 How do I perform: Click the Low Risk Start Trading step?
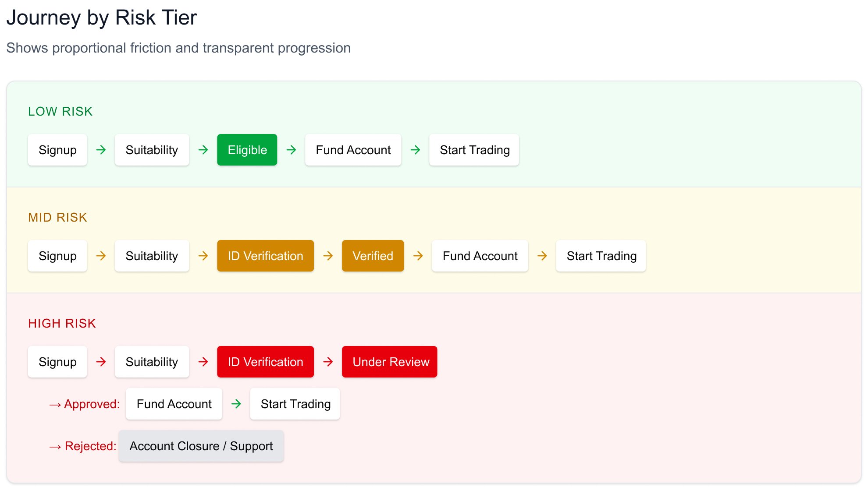coord(474,150)
